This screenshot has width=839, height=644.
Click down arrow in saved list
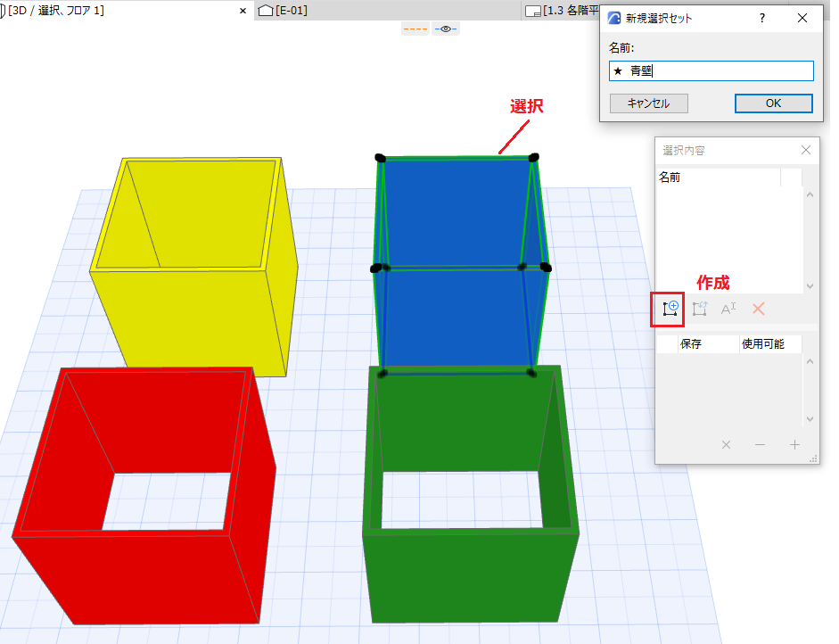[810, 419]
